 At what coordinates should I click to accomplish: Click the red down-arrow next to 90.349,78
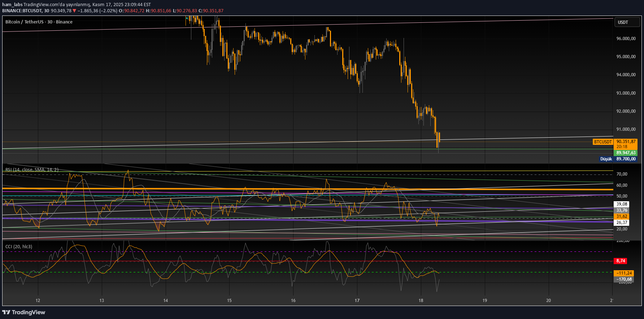click(74, 11)
